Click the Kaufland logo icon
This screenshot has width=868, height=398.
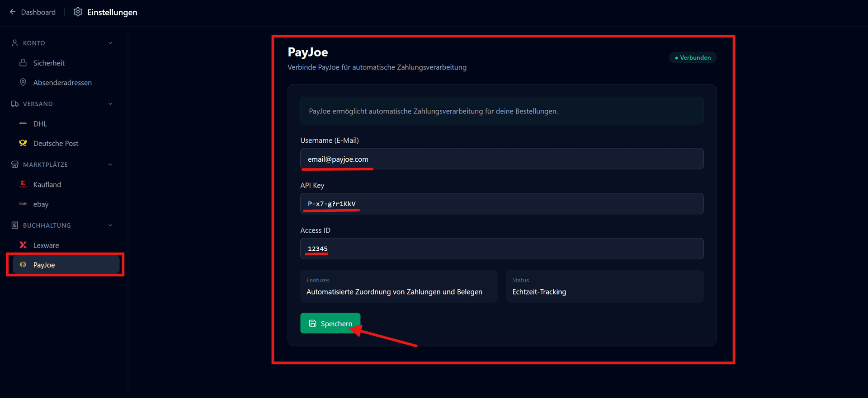point(23,184)
